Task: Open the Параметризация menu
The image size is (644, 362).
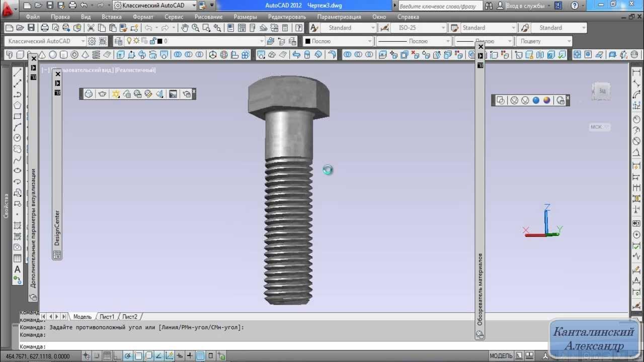Action: click(x=339, y=17)
